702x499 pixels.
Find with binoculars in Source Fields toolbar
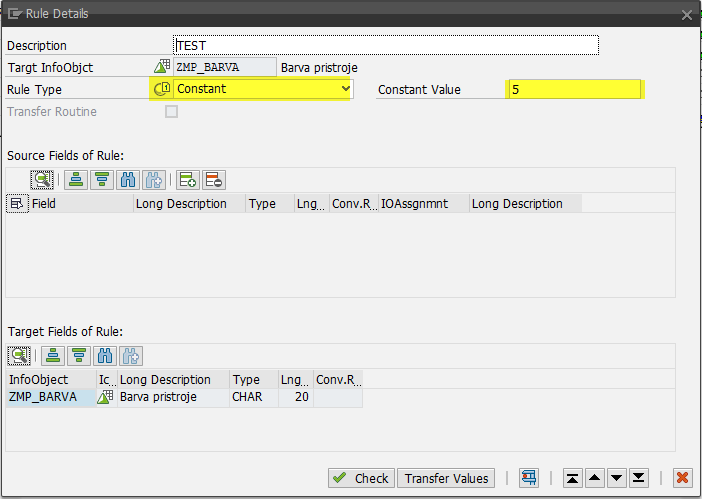point(128,180)
